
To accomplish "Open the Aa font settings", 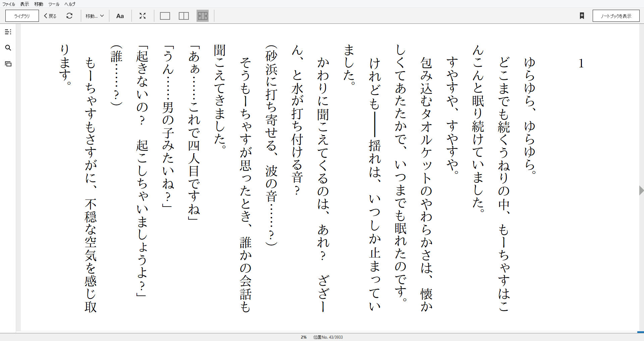I will (120, 16).
